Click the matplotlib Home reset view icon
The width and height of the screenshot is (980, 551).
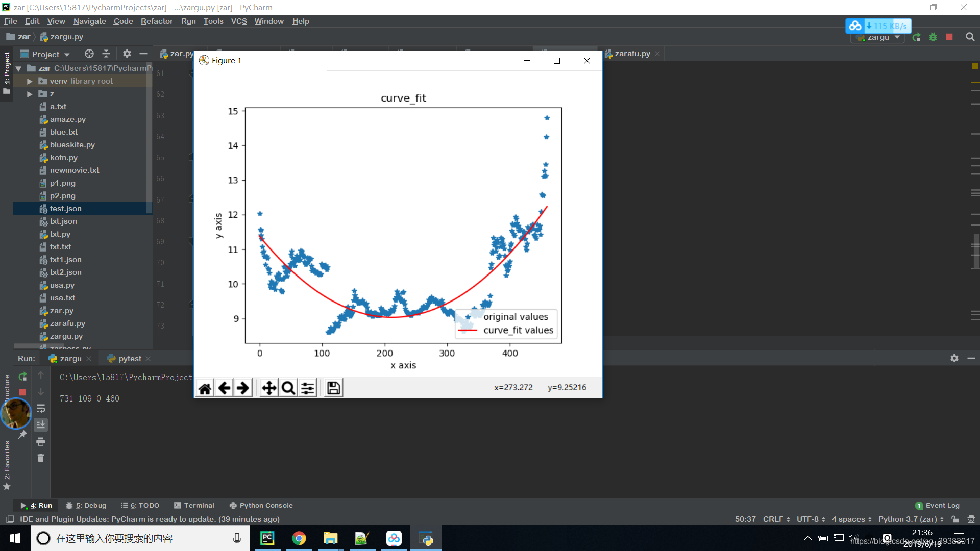click(205, 388)
